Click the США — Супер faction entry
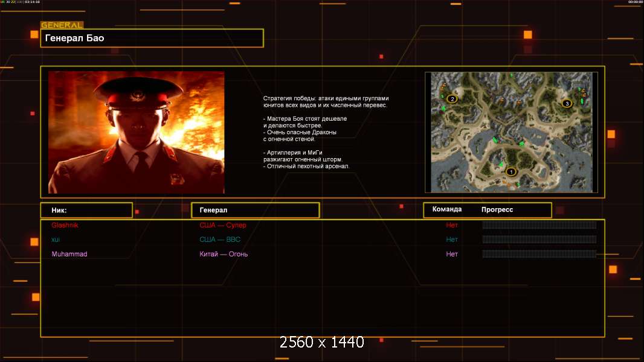Screen dimensions: 644x362 [222, 225]
